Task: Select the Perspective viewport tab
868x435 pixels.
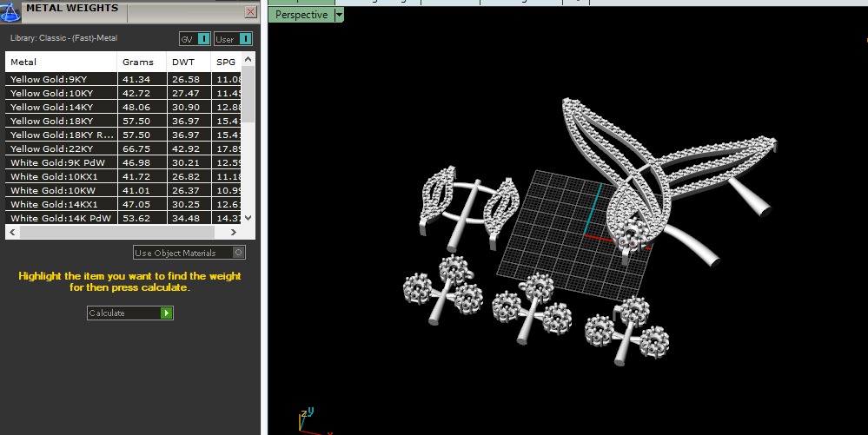Action: (x=301, y=15)
